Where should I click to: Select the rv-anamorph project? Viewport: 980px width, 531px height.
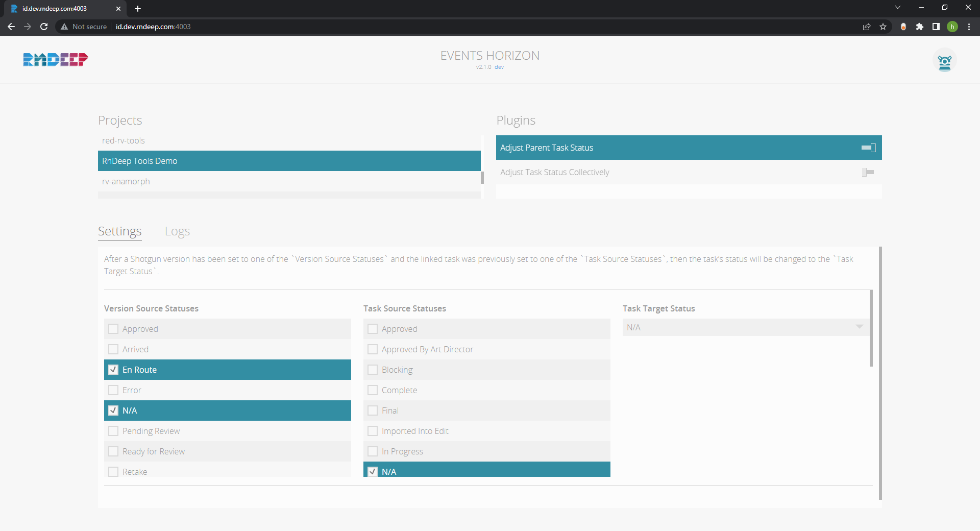coord(126,181)
